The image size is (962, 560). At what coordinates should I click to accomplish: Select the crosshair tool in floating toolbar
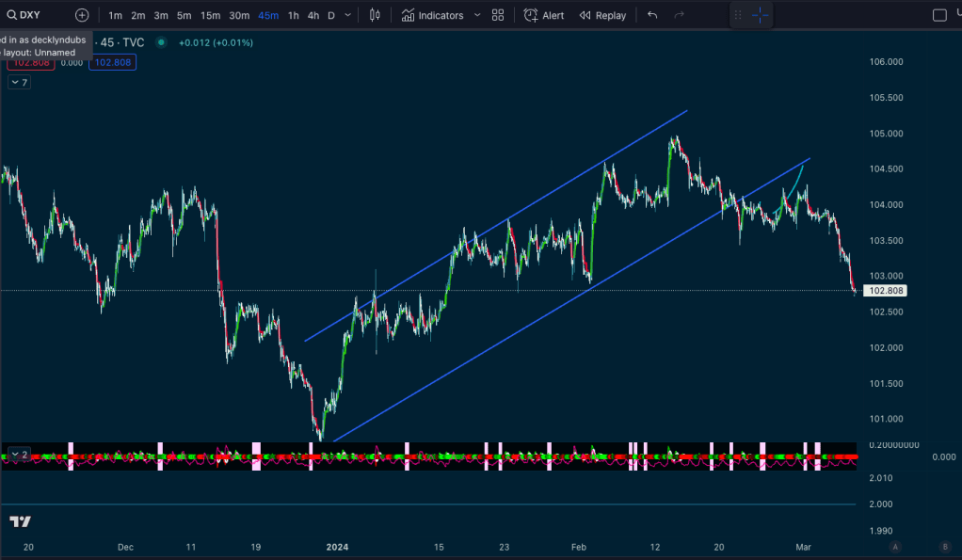(x=760, y=15)
